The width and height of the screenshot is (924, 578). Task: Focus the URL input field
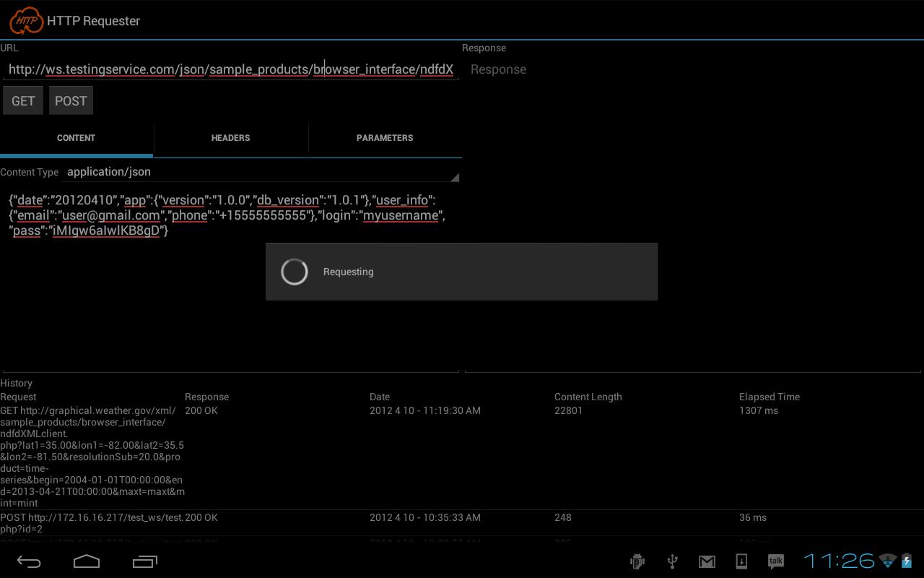(x=231, y=69)
